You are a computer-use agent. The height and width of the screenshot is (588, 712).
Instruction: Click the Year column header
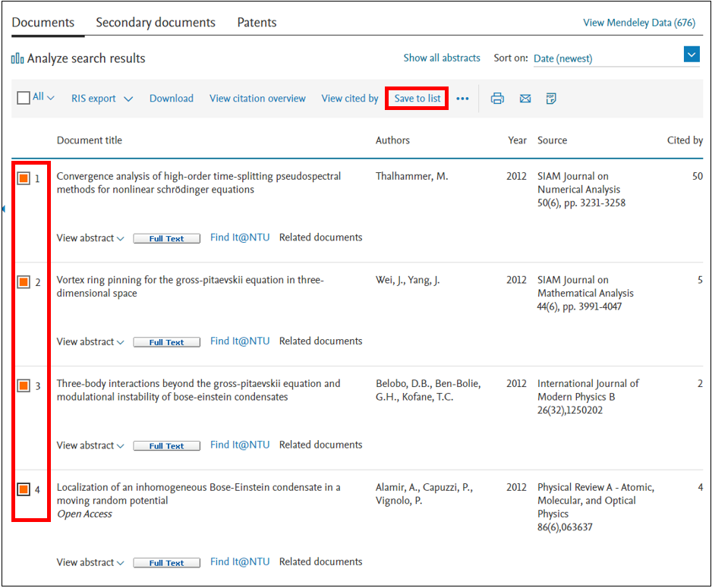click(517, 140)
